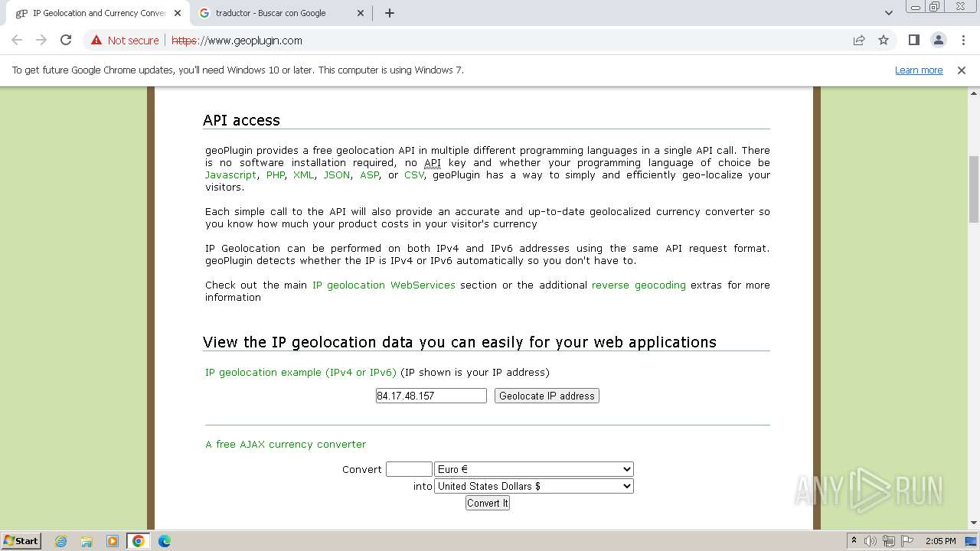Viewport: 980px width, 551px height.
Task: Click the Convert amount input field
Action: point(409,469)
